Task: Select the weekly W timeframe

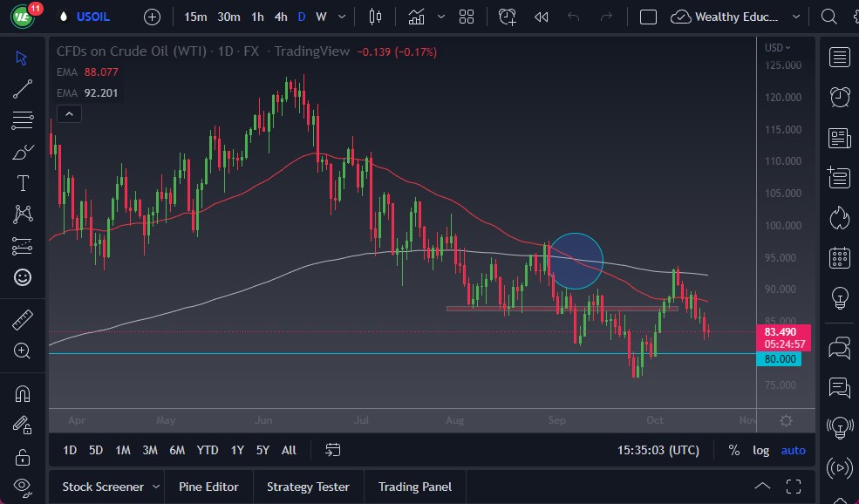Action: coord(321,17)
